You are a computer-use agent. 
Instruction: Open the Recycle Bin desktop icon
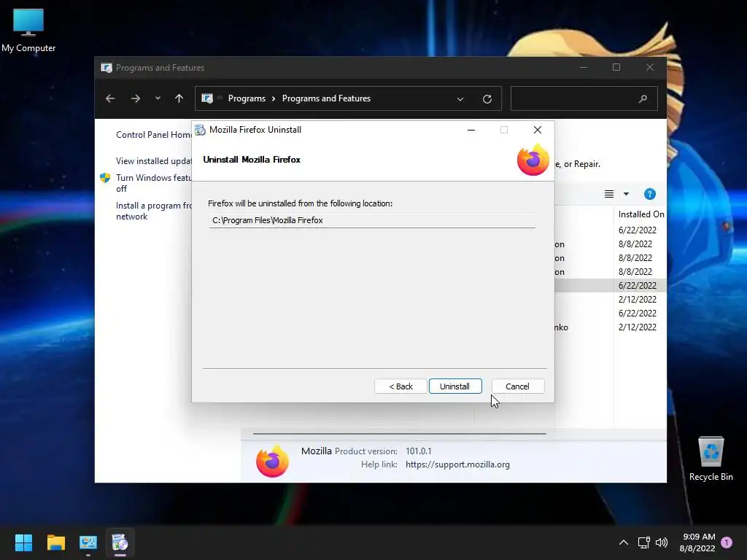(711, 459)
